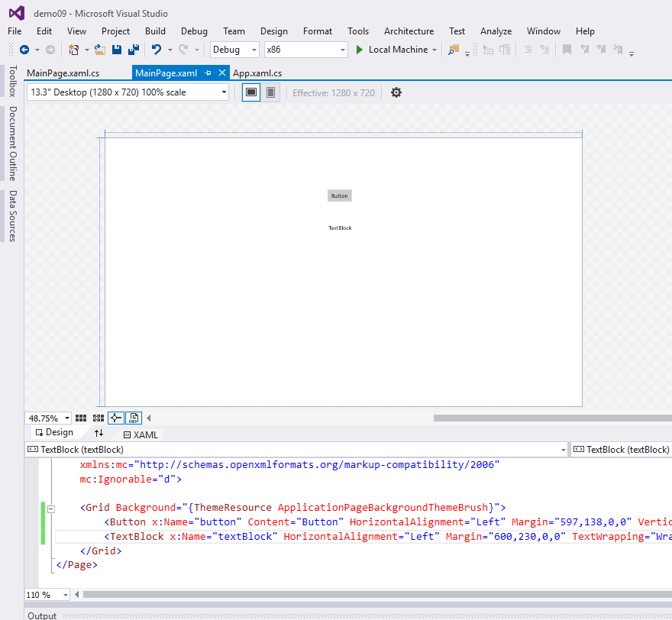Click the swap panes arrows icon
Image resolution: width=672 pixels, height=620 pixels.
99,433
